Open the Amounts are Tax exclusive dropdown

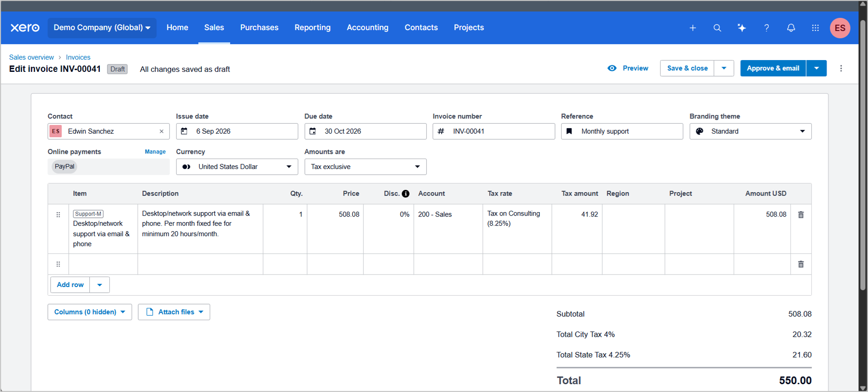365,167
